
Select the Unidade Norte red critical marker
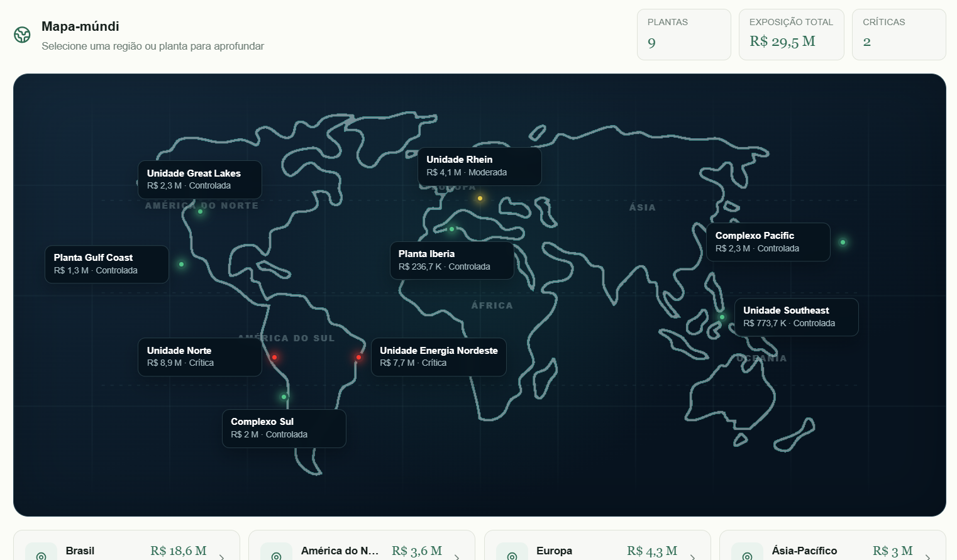(275, 358)
